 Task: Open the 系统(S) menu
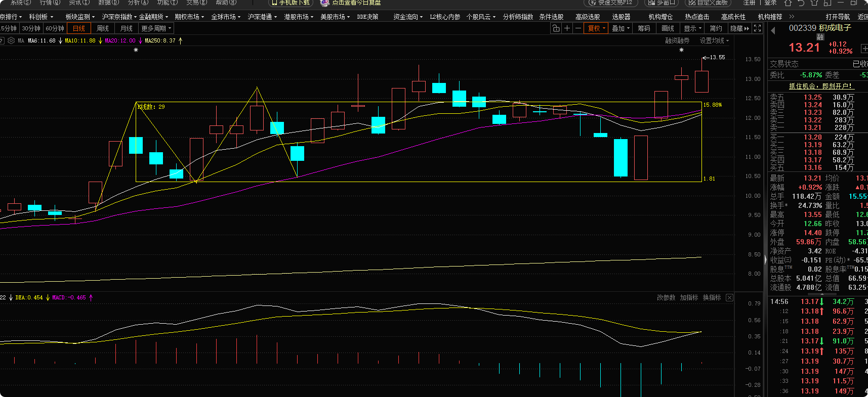pos(20,3)
